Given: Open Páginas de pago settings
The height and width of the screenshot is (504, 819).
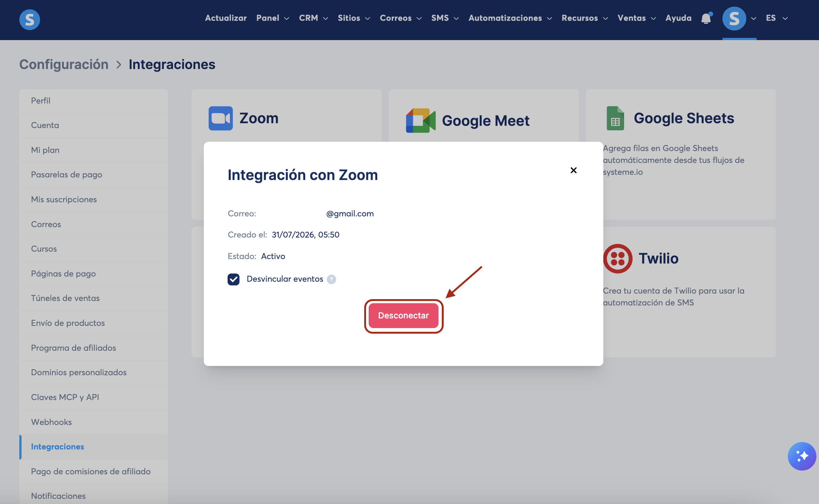Looking at the screenshot, I should pos(94,274).
